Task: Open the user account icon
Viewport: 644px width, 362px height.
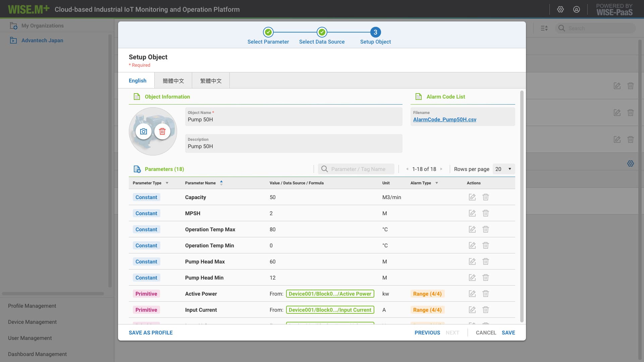Action: click(x=577, y=9)
